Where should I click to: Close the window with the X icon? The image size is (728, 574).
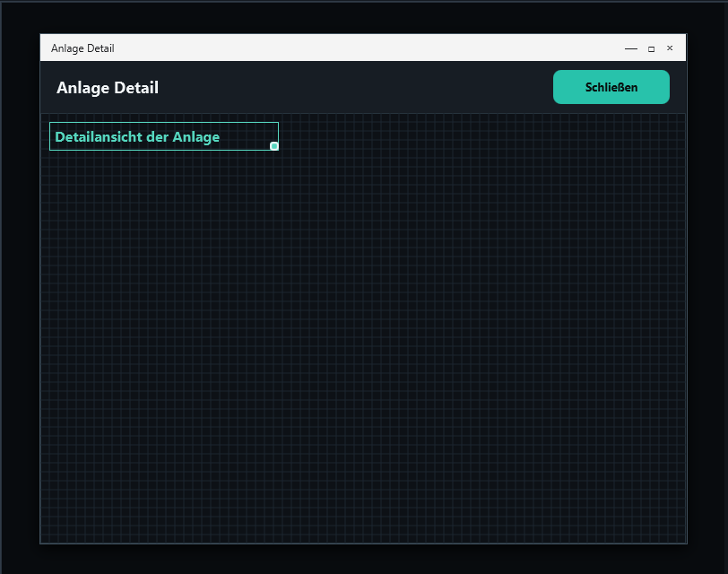670,48
